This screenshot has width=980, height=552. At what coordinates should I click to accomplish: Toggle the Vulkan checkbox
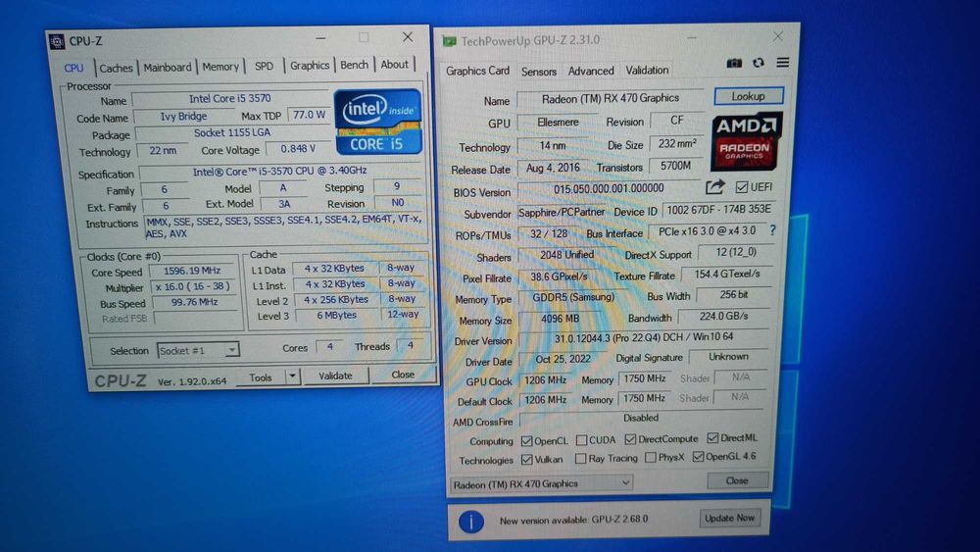coord(526,460)
